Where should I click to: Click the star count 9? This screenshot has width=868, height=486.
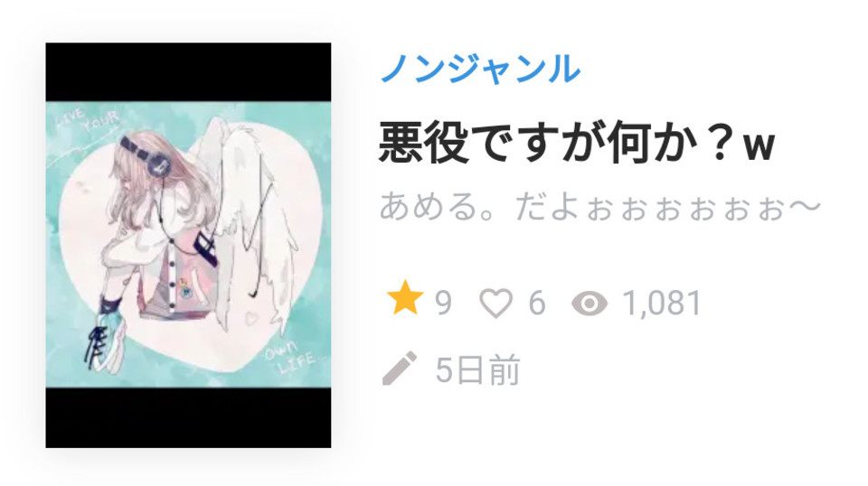coord(443,303)
